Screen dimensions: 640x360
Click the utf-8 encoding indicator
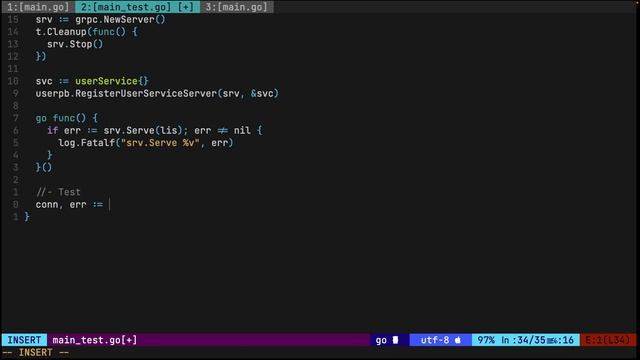coord(435,340)
